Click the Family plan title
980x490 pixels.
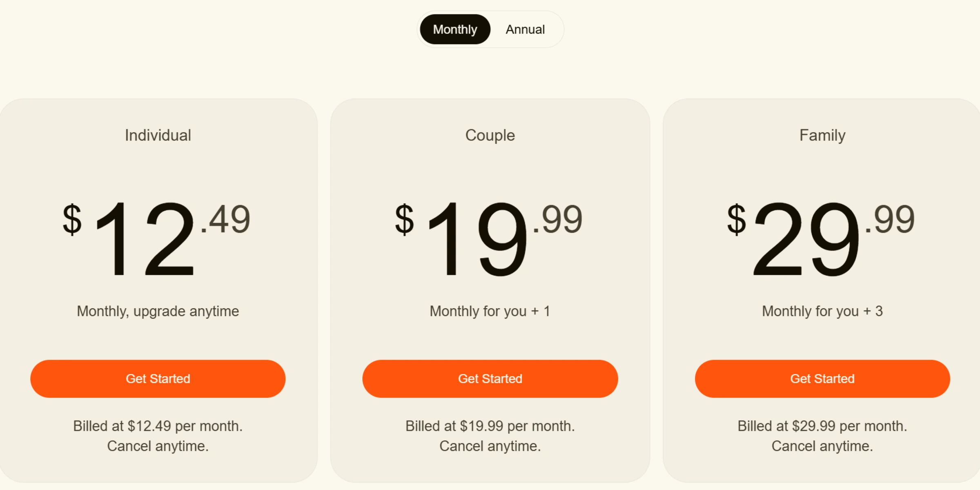[822, 136]
